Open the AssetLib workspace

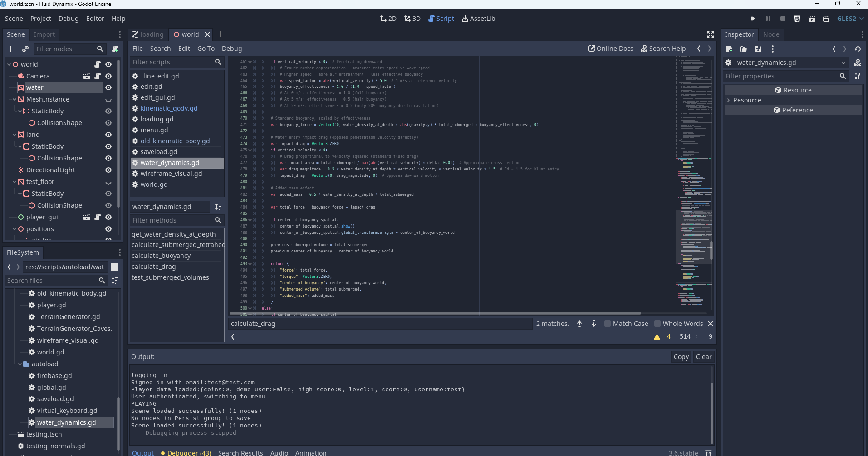(x=478, y=19)
